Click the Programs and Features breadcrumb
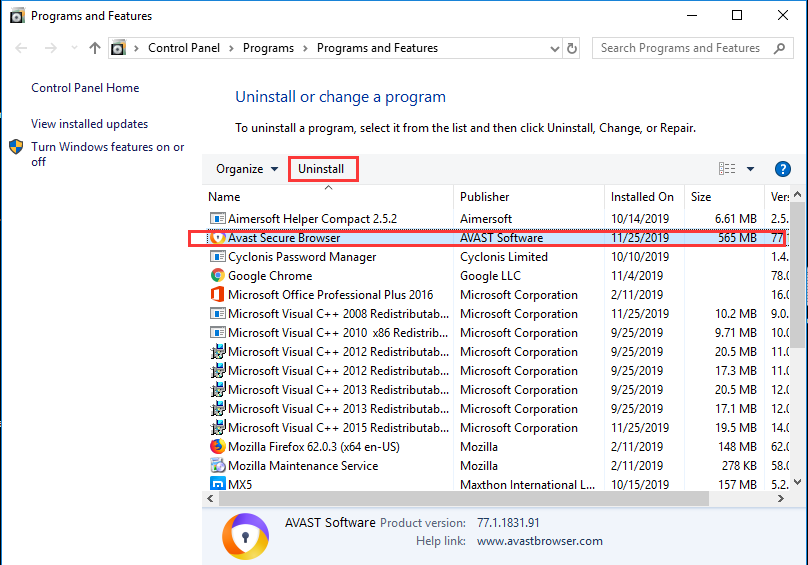This screenshot has width=808, height=565. coord(377,48)
